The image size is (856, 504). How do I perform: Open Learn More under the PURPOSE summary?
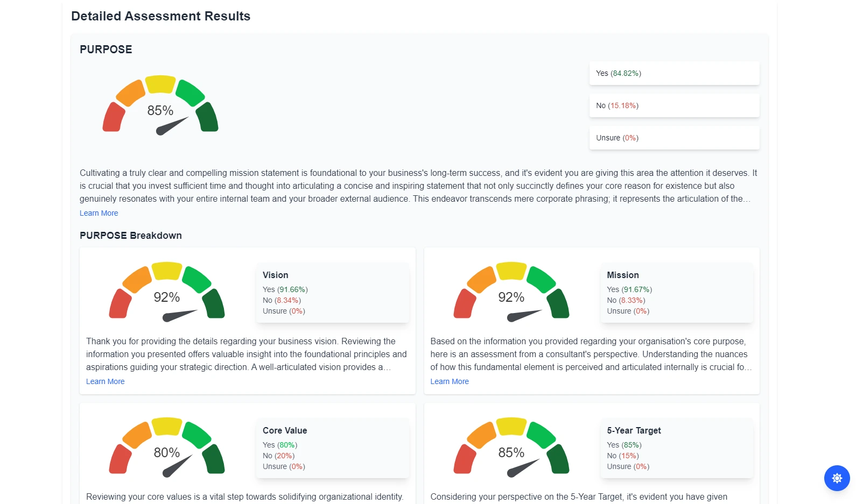coord(99,213)
